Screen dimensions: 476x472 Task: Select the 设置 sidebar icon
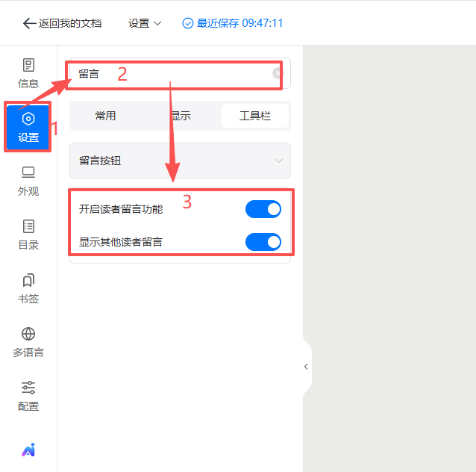pos(28,127)
